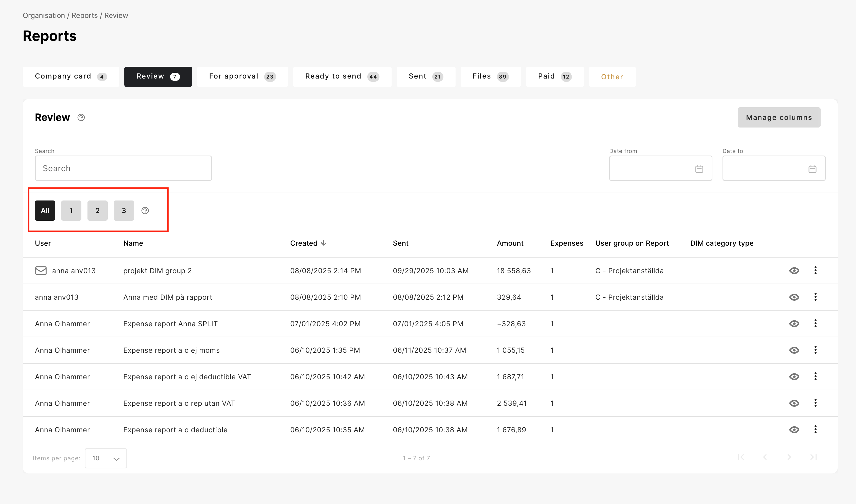856x504 pixels.
Task: Switch to the For approval tab
Action: [x=242, y=77]
